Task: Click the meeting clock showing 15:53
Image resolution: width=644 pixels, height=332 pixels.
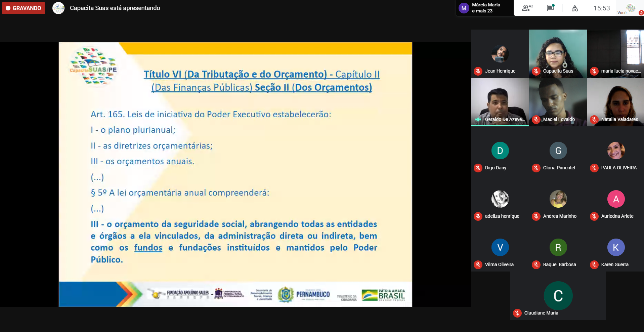Action: pyautogui.click(x=601, y=8)
